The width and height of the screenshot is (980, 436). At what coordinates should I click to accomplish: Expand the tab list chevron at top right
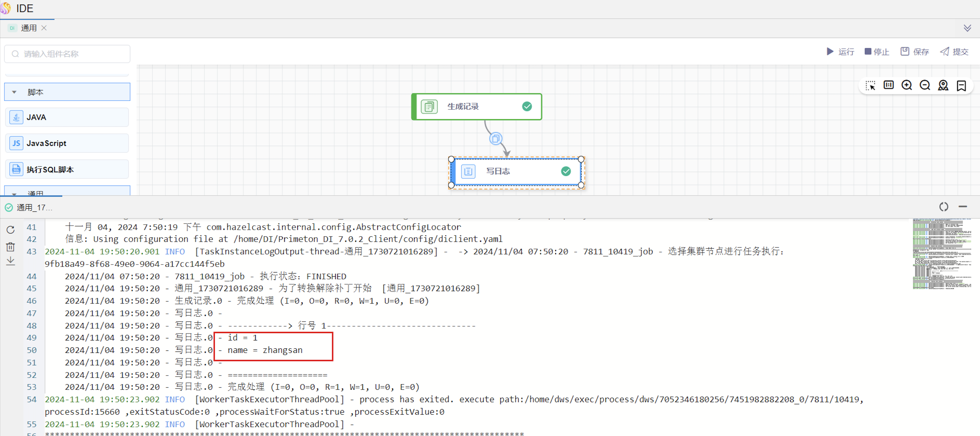click(x=967, y=28)
